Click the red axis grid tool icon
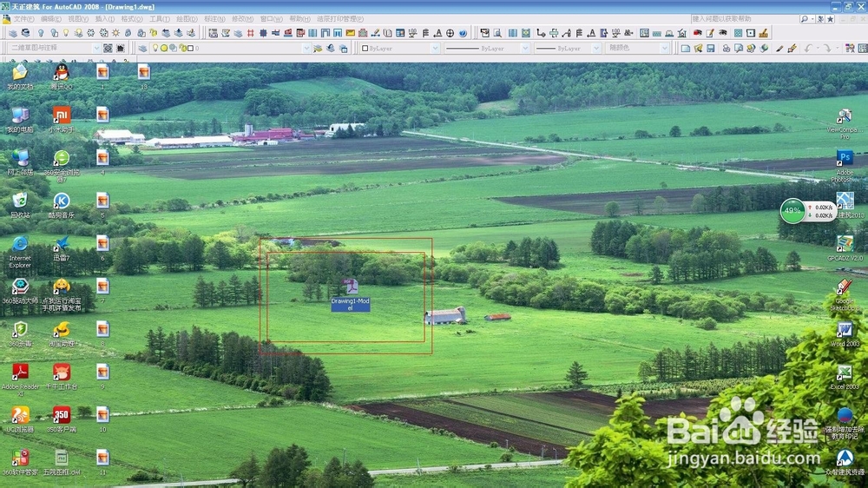The width and height of the screenshot is (868, 488). [x=250, y=33]
